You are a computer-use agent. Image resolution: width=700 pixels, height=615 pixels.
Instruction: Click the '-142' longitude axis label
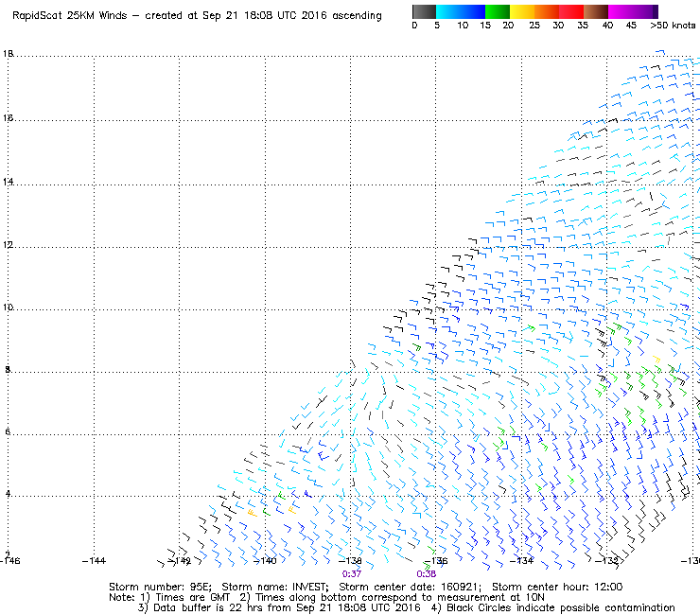(180, 561)
